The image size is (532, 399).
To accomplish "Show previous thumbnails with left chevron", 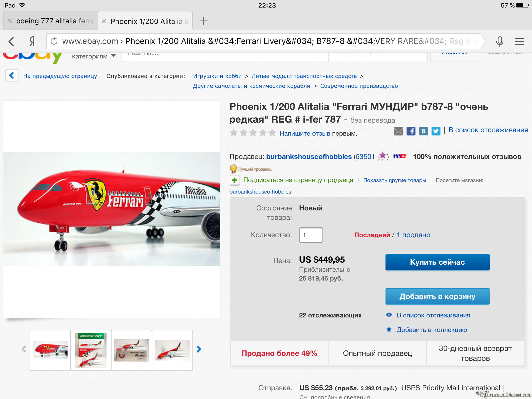I will (24, 349).
